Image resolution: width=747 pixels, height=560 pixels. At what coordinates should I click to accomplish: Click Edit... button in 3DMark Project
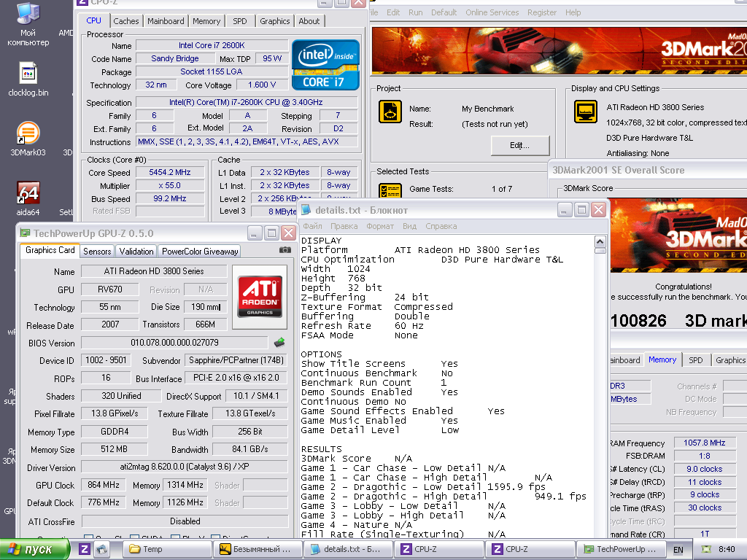(519, 145)
